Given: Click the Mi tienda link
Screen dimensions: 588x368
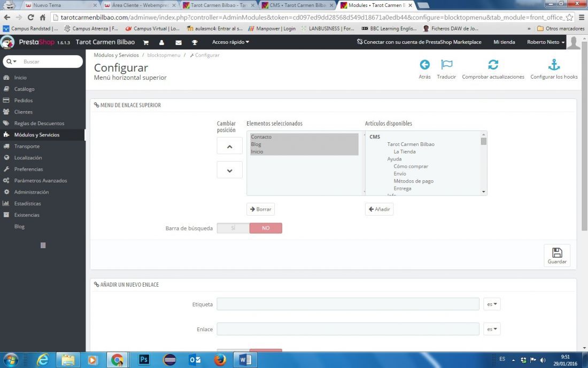Looking at the screenshot, I should coord(504,42).
